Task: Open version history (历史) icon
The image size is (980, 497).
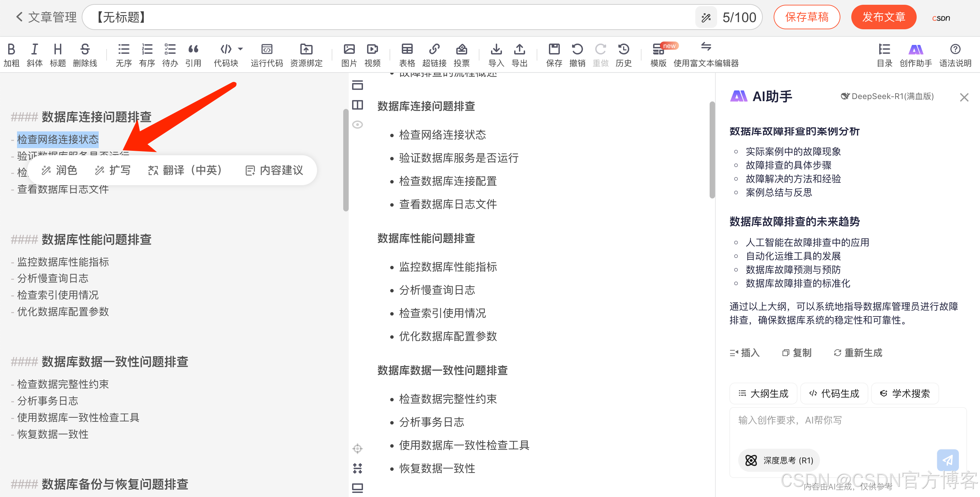Action: click(x=623, y=50)
